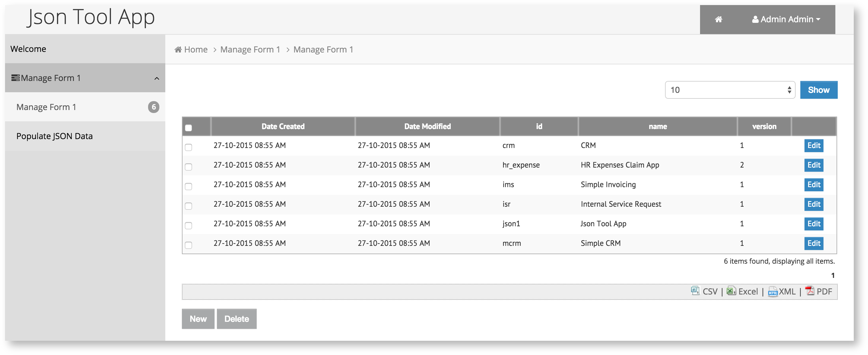Click the Show button
Screen dimensions: 868x355
[818, 90]
